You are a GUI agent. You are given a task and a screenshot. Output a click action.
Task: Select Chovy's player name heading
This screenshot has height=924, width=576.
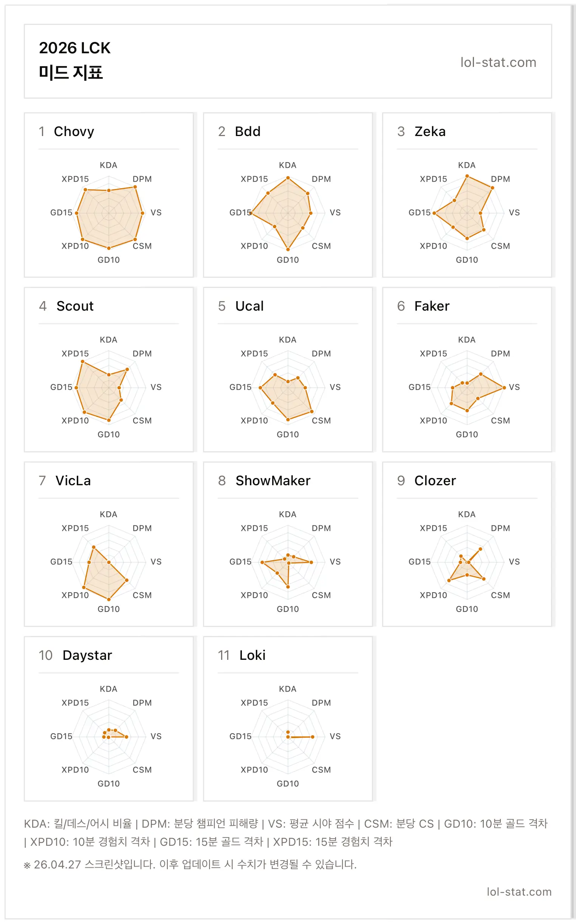74,132
